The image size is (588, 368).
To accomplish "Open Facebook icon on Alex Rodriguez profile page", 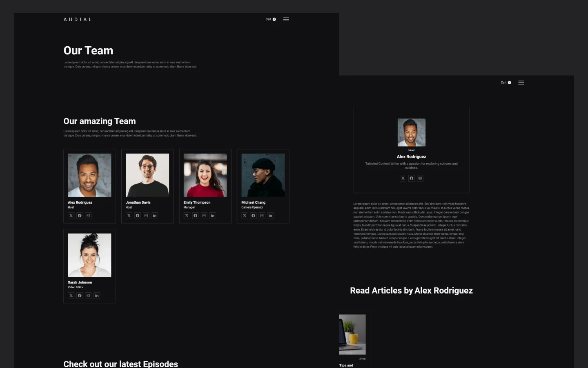I will coord(412,178).
